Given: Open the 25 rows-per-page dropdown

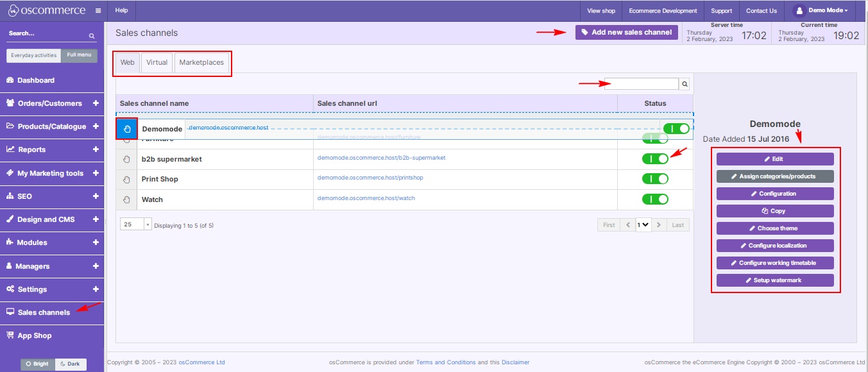Looking at the screenshot, I should click(136, 225).
